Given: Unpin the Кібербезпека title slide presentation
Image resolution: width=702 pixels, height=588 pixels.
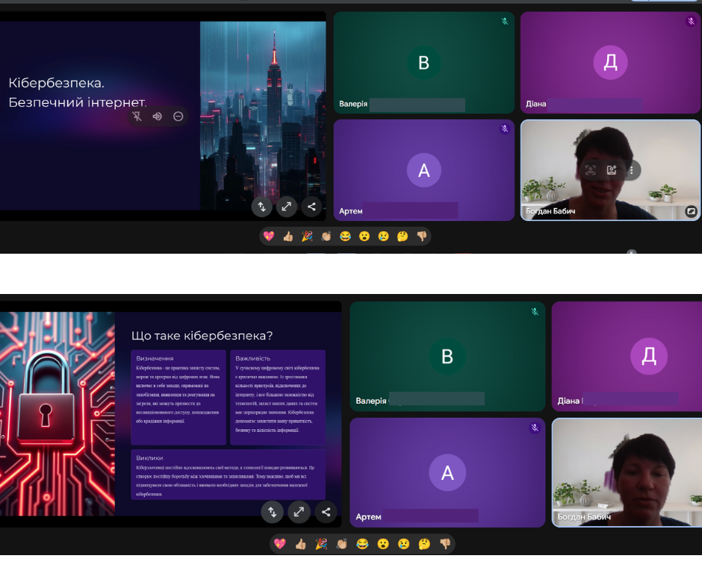Looking at the screenshot, I should (137, 116).
